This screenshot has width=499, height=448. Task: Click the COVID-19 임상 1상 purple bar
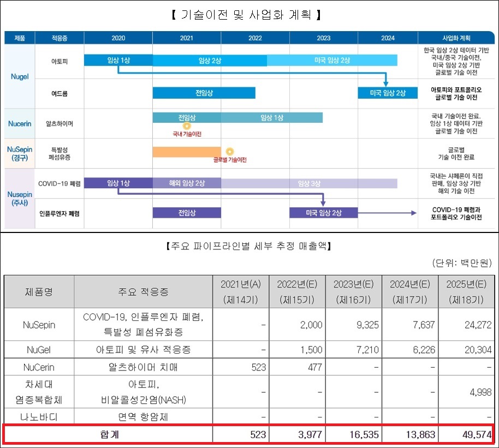point(118,183)
